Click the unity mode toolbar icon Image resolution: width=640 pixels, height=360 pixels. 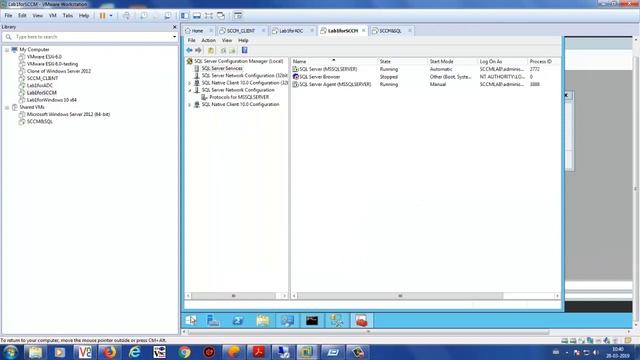tap(221, 16)
